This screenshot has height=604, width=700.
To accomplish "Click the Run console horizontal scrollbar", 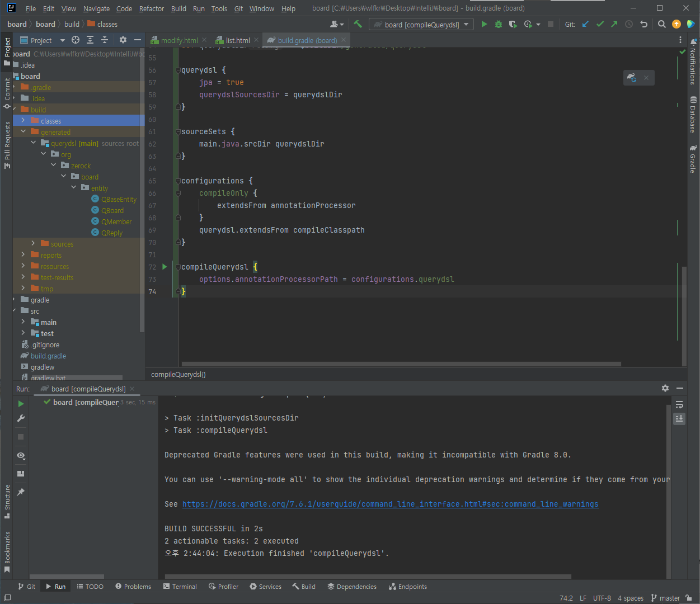I will tap(368, 576).
